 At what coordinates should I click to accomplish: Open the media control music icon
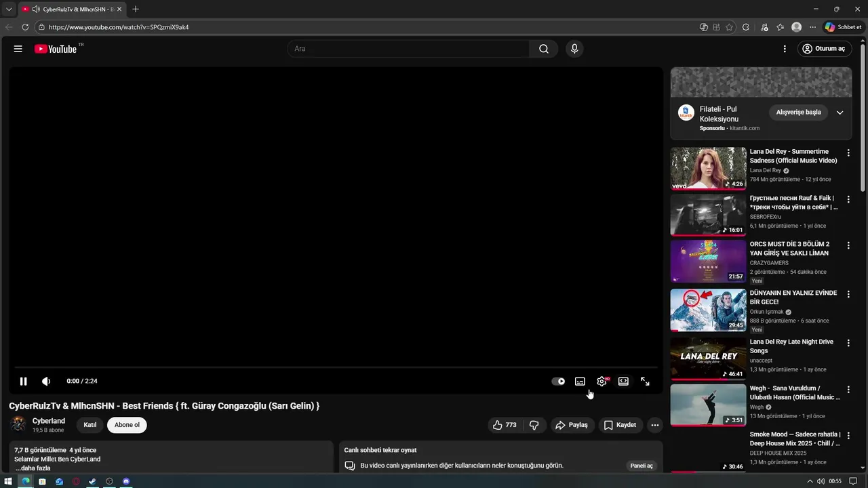click(x=764, y=27)
